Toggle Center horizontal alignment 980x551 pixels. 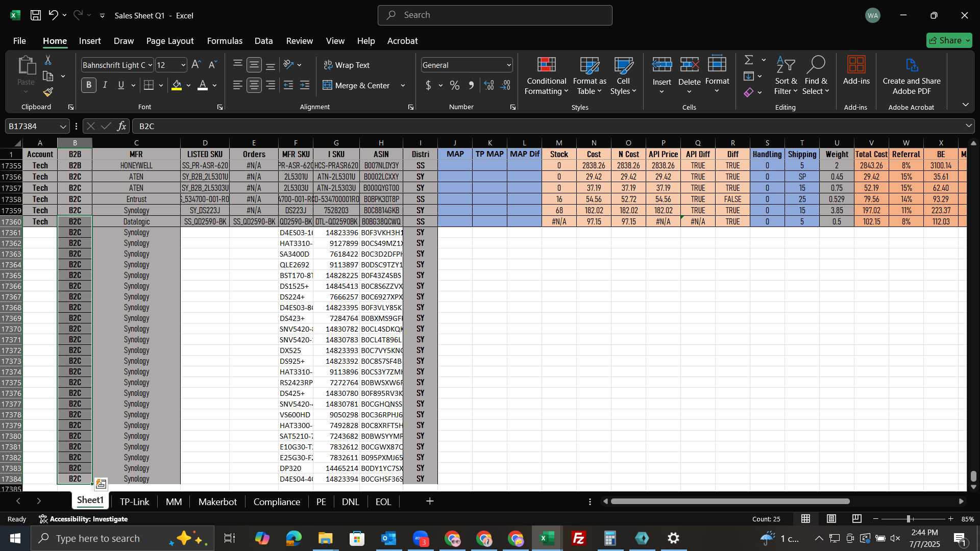[254, 85]
